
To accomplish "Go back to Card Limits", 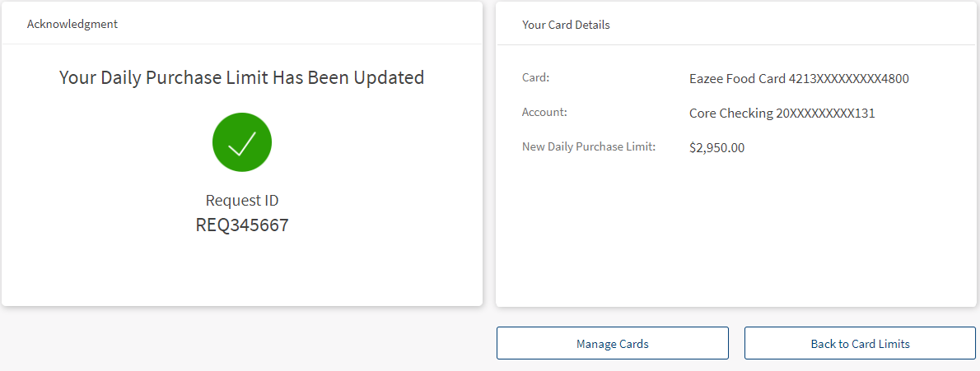I will pyautogui.click(x=860, y=344).
